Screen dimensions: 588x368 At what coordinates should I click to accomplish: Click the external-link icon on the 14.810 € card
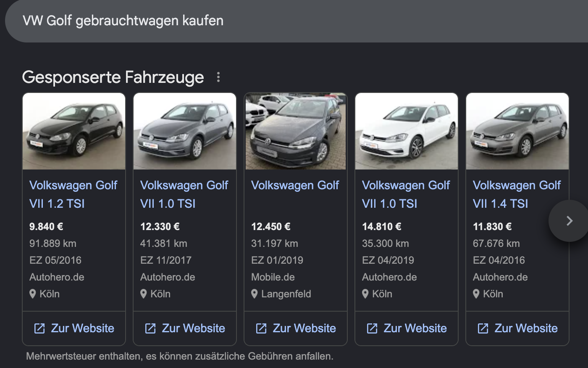[x=372, y=328]
